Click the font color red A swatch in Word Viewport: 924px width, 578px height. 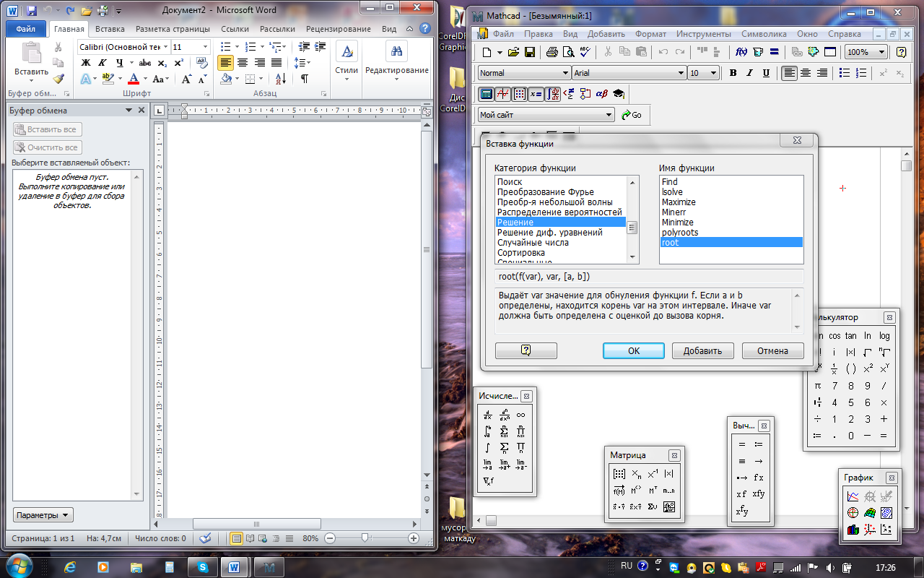133,79
